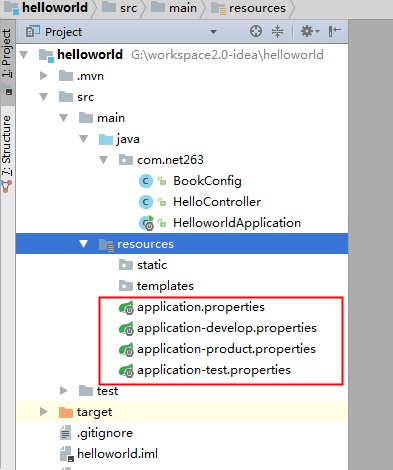Click the static folder icon
This screenshot has height=470, width=393.
126,265
